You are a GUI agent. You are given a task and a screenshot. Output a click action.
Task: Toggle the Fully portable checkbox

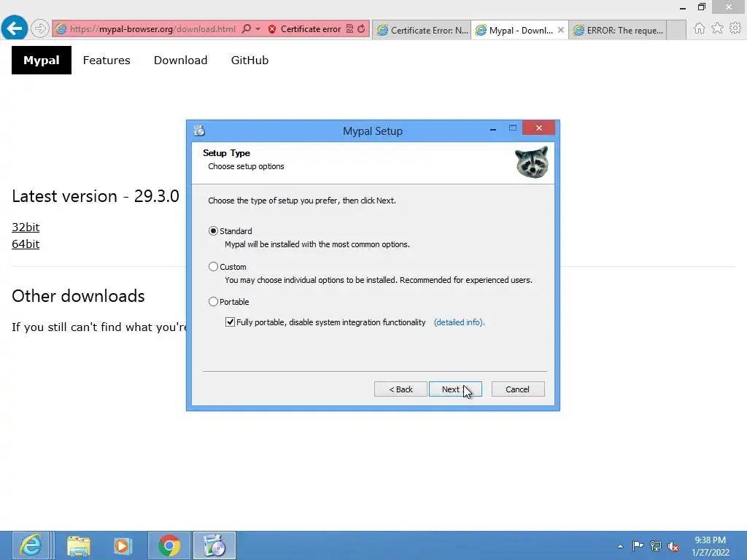[x=230, y=322]
